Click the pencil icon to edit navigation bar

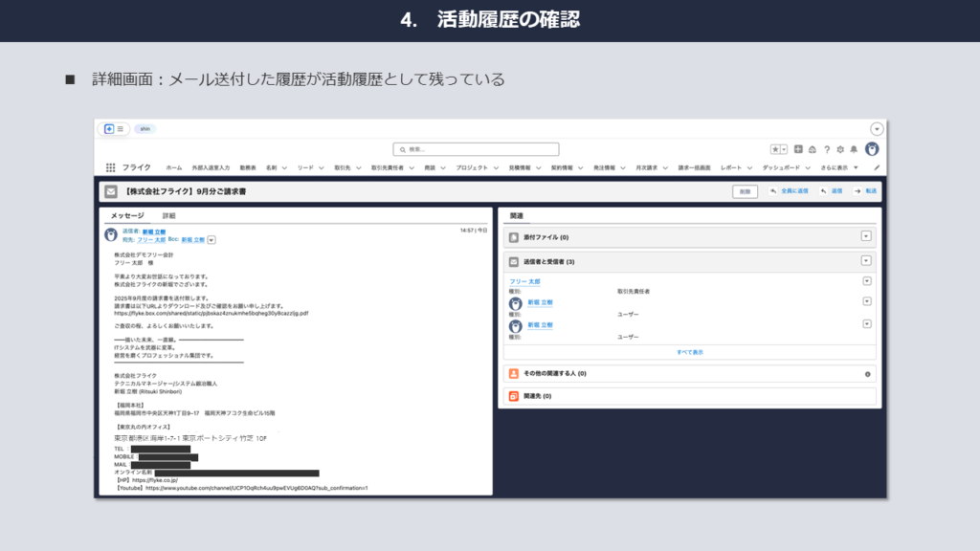click(877, 166)
